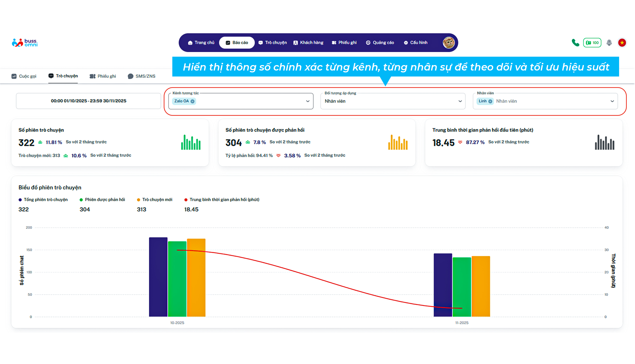Remove the Zalo OA channel chip
Image resolution: width=635 pixels, height=364 pixels.
pos(193,101)
